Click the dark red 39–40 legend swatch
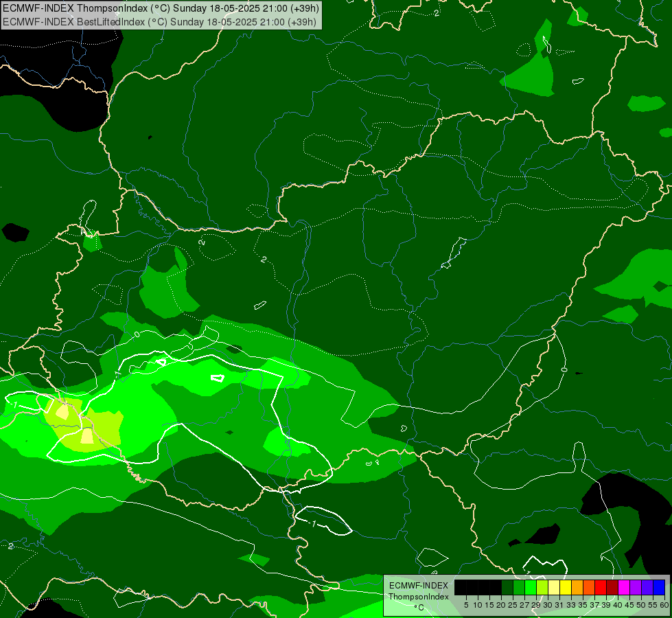The height and width of the screenshot is (618, 672). tap(612, 587)
